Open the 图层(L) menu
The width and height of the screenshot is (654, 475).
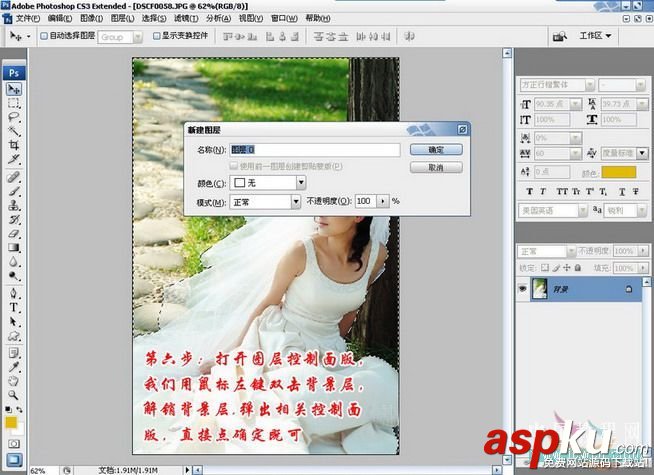point(122,18)
